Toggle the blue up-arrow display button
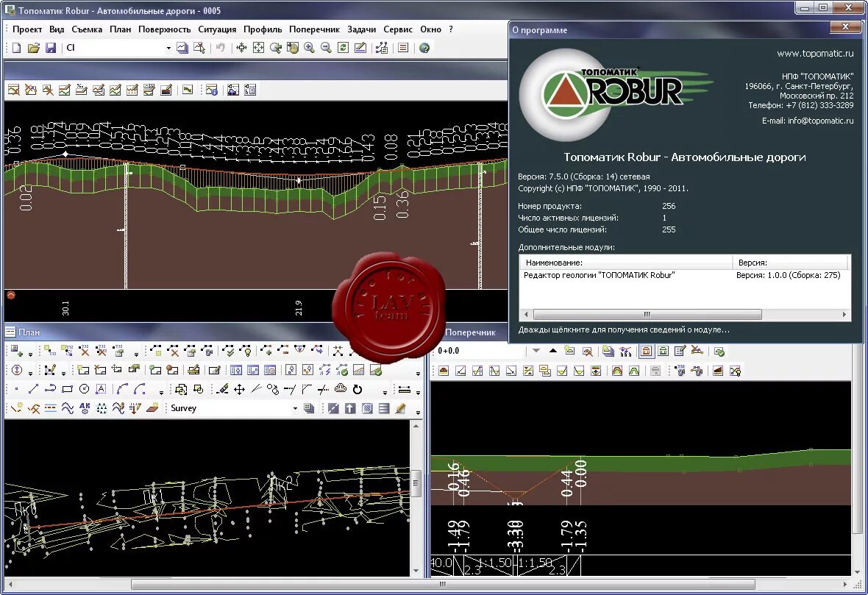This screenshot has height=595, width=868. (x=350, y=408)
